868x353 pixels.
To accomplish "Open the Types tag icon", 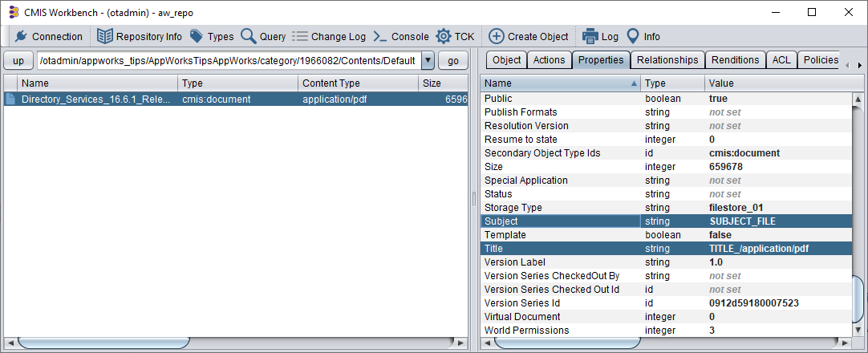I will pyautogui.click(x=197, y=36).
